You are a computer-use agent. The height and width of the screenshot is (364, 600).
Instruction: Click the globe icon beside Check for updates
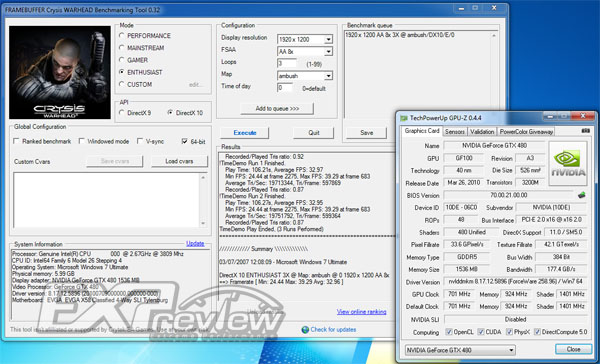pyautogui.click(x=305, y=330)
